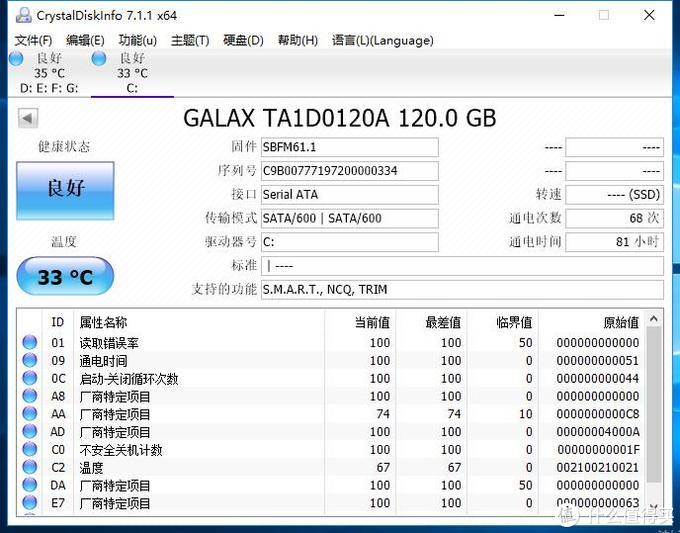Click blue status orb for D: E: F: G: disk
The image size is (680, 533).
coord(16,58)
